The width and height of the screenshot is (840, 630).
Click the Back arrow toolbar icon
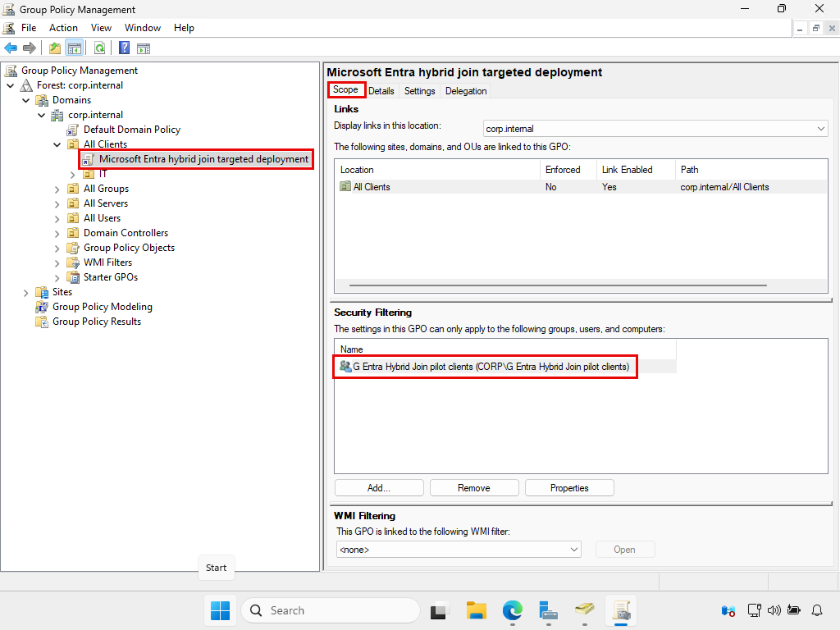coord(10,48)
